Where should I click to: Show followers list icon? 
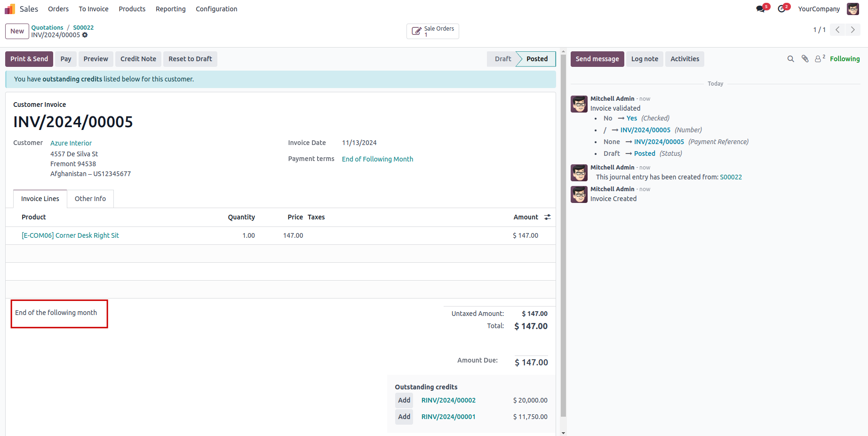820,59
